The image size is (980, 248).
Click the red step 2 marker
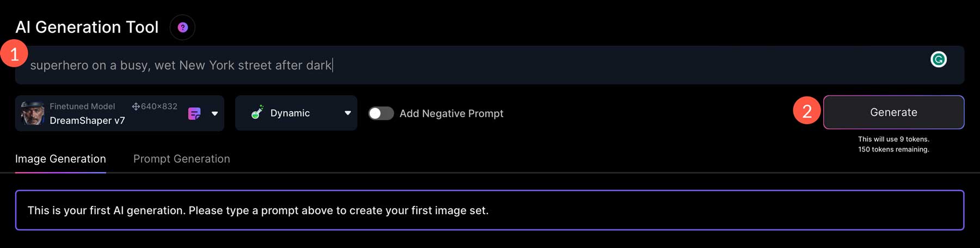807,111
